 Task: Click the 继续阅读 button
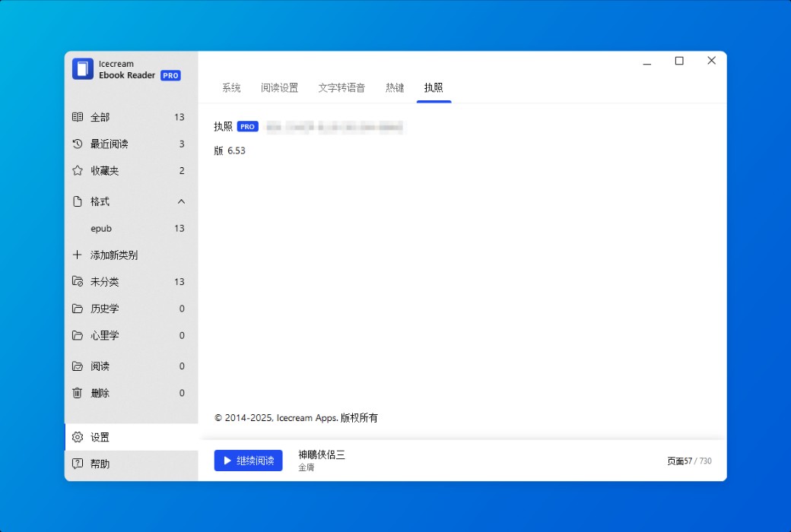[x=248, y=461]
